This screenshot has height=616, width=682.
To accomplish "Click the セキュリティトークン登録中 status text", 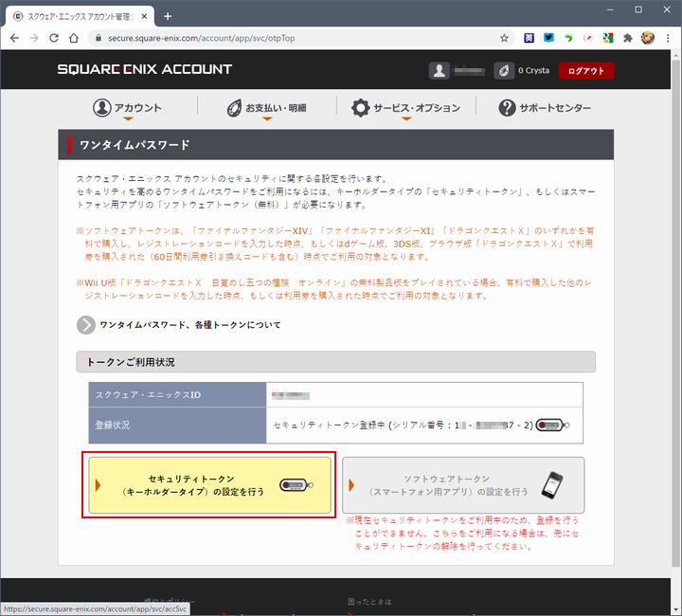I will click(x=329, y=425).
